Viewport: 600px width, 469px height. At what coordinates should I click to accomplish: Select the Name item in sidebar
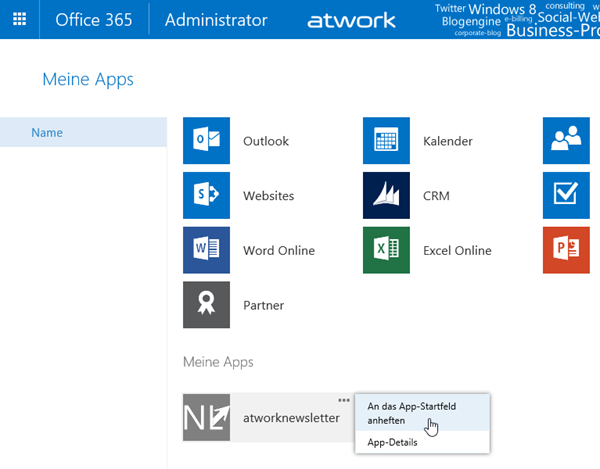pos(83,132)
